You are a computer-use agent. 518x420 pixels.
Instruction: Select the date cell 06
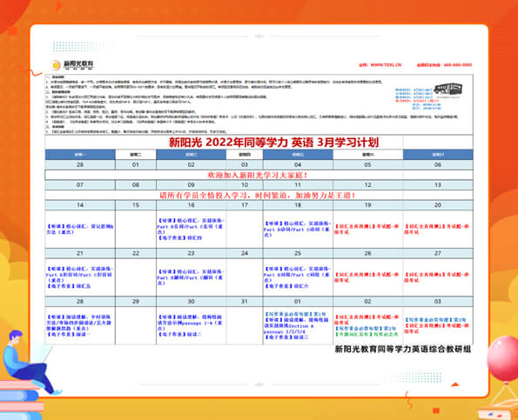click(x=438, y=164)
